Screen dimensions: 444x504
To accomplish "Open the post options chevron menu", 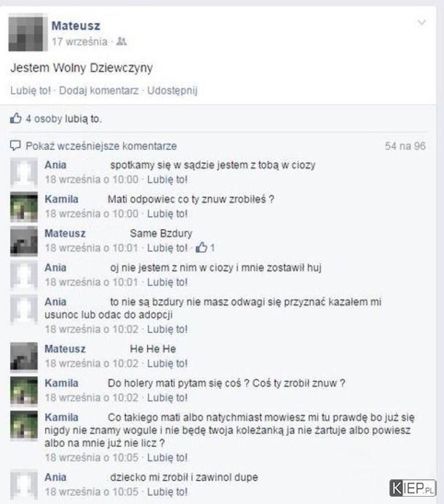I will pos(422,23).
